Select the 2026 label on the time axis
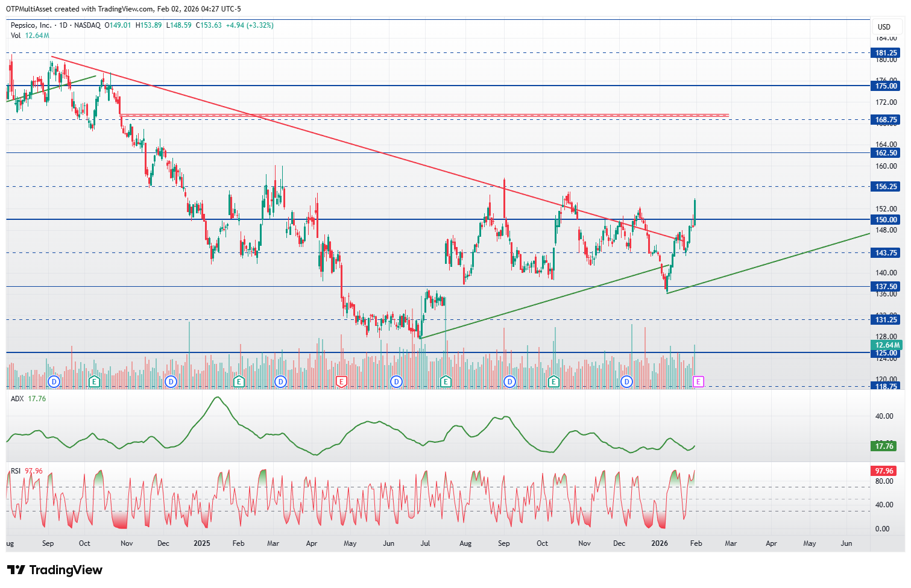Image resolution: width=911 pixels, height=588 pixels. (x=660, y=543)
